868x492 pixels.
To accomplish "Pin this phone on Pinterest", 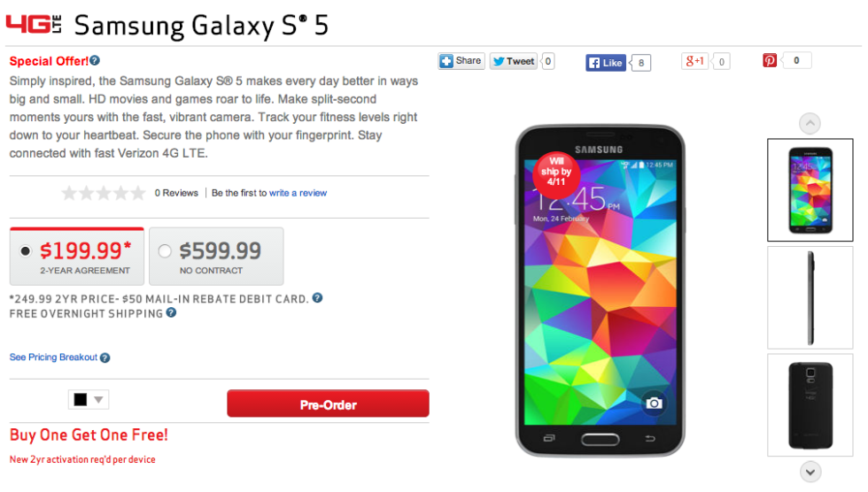I will [770, 61].
